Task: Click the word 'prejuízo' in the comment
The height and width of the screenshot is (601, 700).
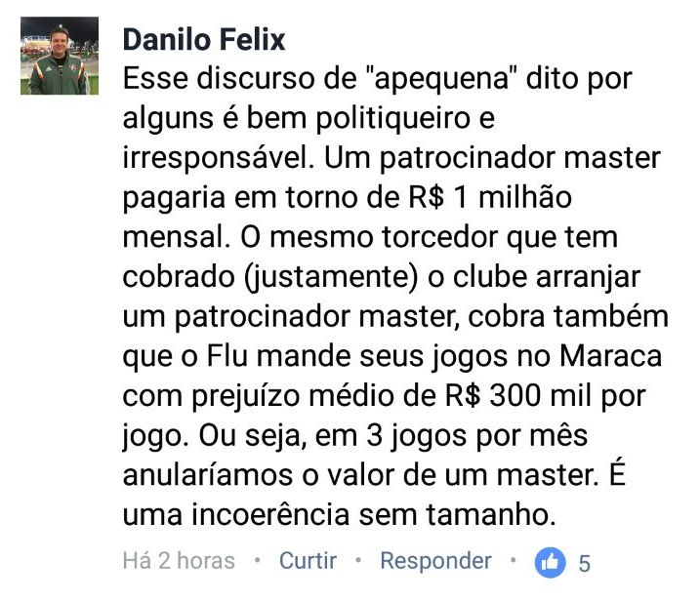Action: click(x=245, y=396)
